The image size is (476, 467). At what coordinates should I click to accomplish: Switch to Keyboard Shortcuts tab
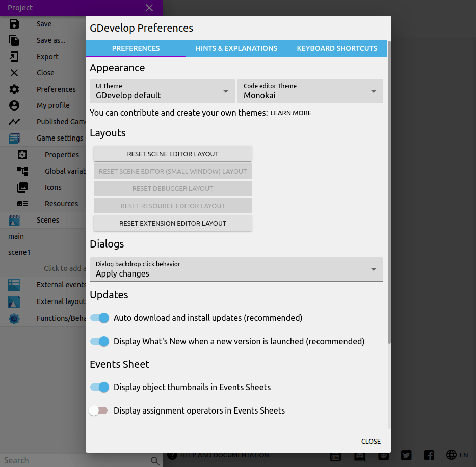337,48
